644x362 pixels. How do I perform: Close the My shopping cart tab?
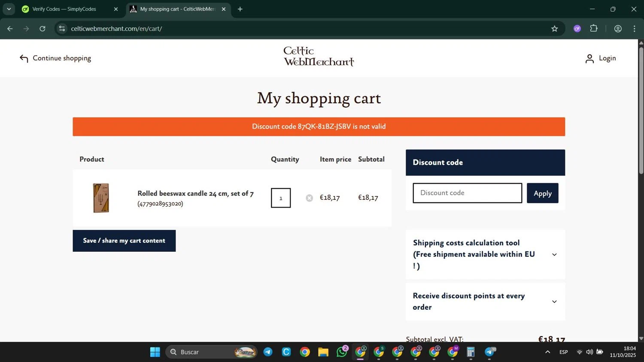click(x=223, y=9)
